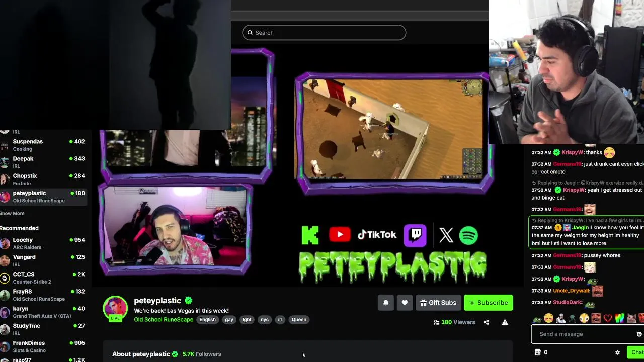The image size is (644, 362).
Task: Click the rainbow W quick emote
Action: (619, 318)
